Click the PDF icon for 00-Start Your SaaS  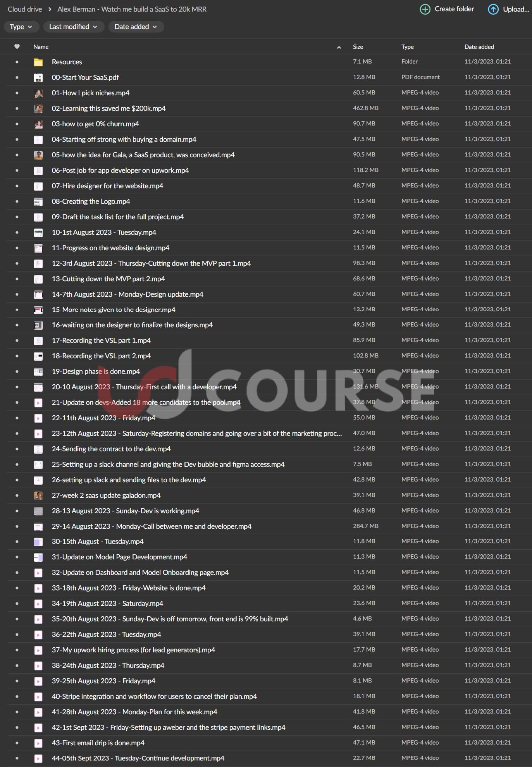(x=38, y=77)
